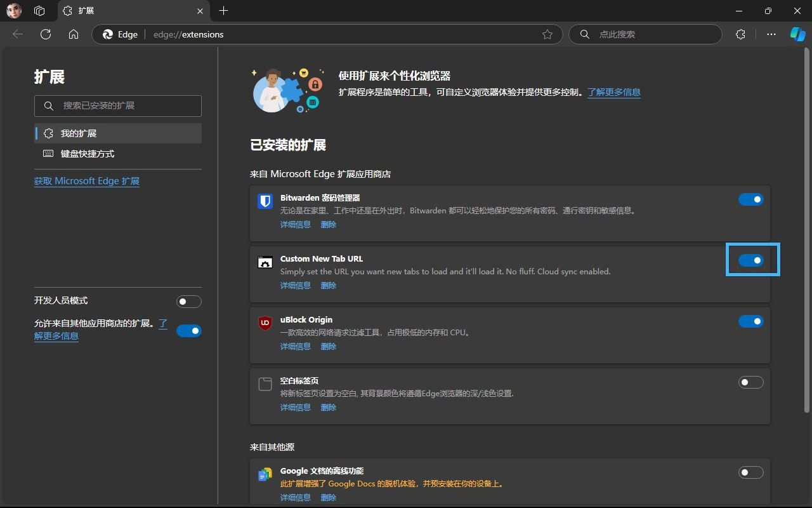Add this page to favorites star
Viewport: 812px width, 508px height.
pos(547,34)
